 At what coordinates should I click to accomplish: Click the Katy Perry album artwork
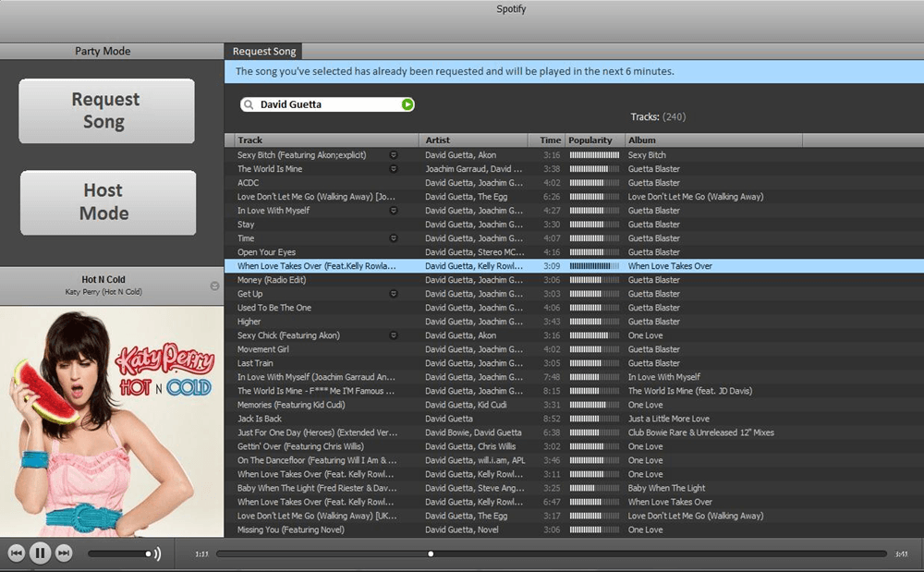(x=112, y=421)
